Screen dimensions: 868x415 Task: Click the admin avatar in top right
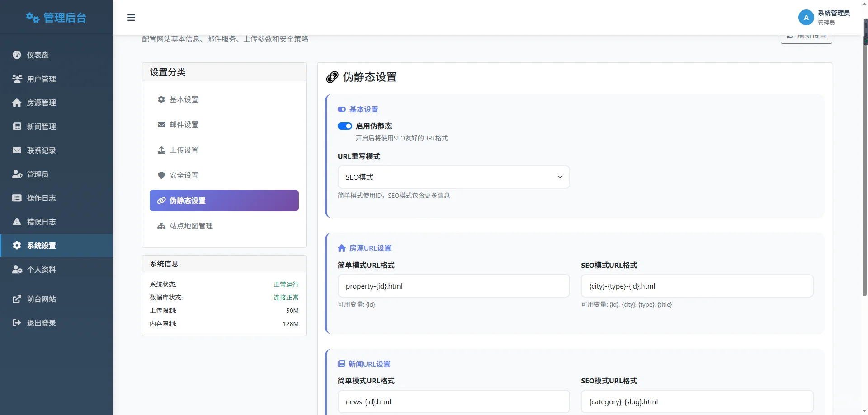click(806, 17)
